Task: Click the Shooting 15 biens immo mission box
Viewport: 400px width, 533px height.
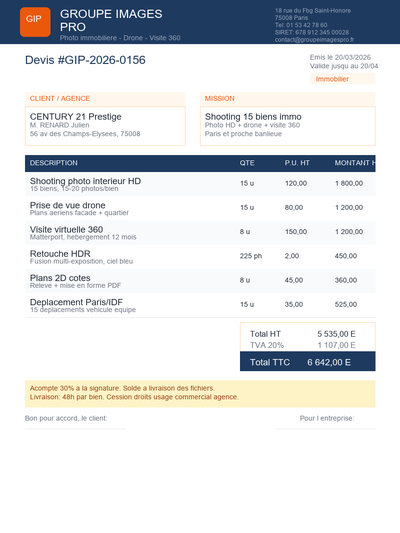Action: click(288, 126)
